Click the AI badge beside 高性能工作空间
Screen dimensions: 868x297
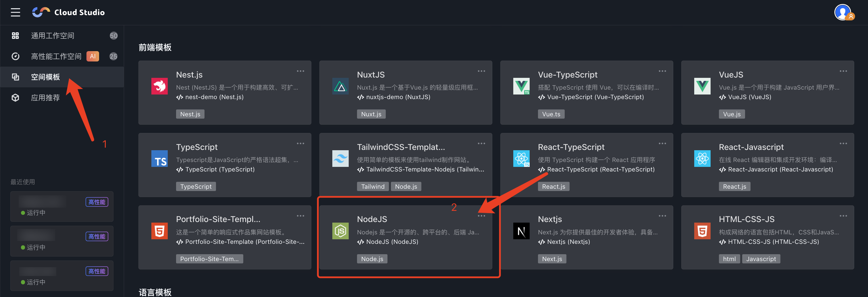tap(93, 56)
